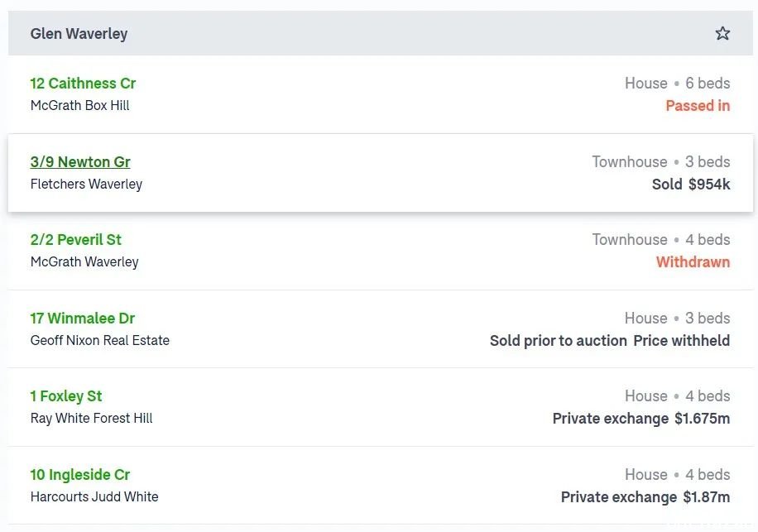
Task: Select the McGrath Waverley agency text
Action: [x=84, y=262]
